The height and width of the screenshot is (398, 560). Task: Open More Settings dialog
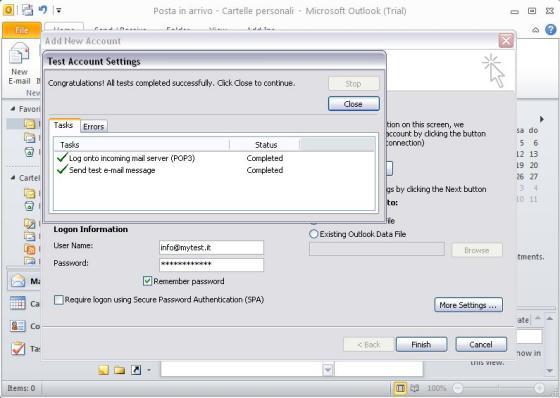click(x=468, y=305)
